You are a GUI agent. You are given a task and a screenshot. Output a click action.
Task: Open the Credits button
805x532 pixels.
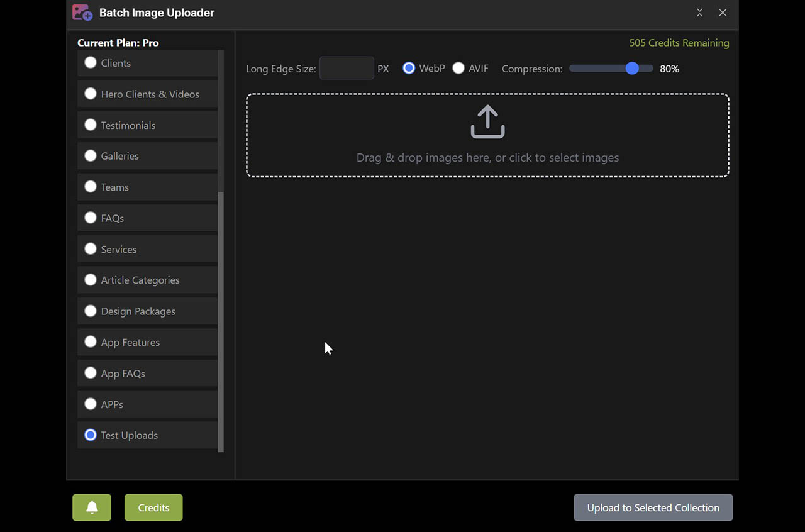153,507
